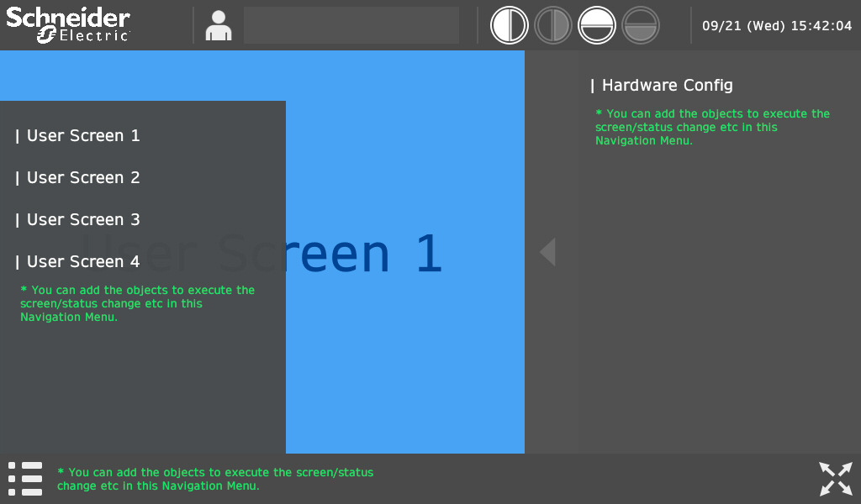861x504 pixels.
Task: Select User Screen 1 in navigation menu
Action: coord(83,136)
